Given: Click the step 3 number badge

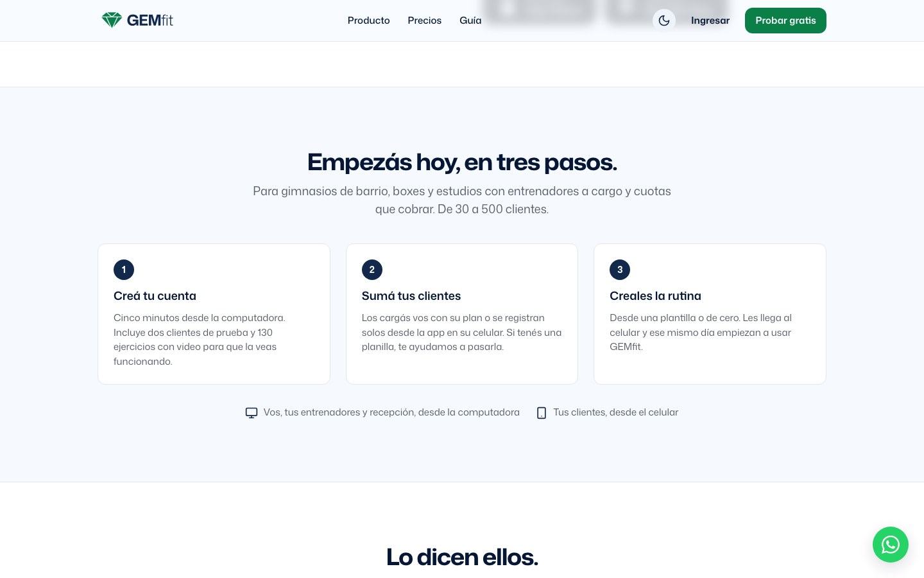Looking at the screenshot, I should tap(620, 270).
